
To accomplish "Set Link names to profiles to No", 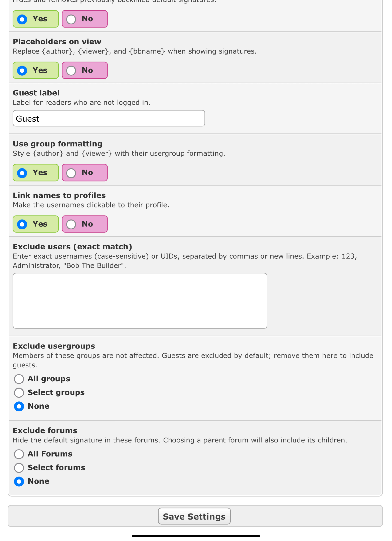I will [x=71, y=224].
